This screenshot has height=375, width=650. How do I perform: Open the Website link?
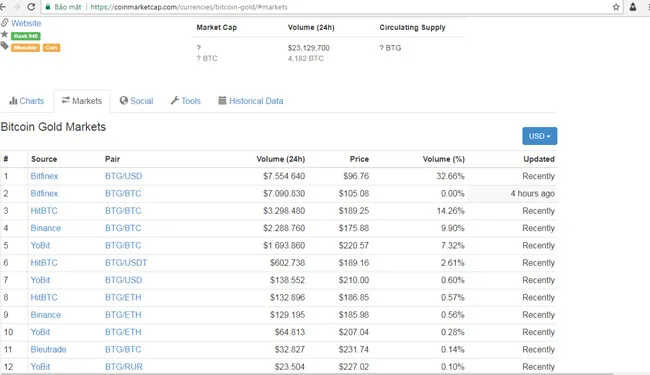coord(26,23)
